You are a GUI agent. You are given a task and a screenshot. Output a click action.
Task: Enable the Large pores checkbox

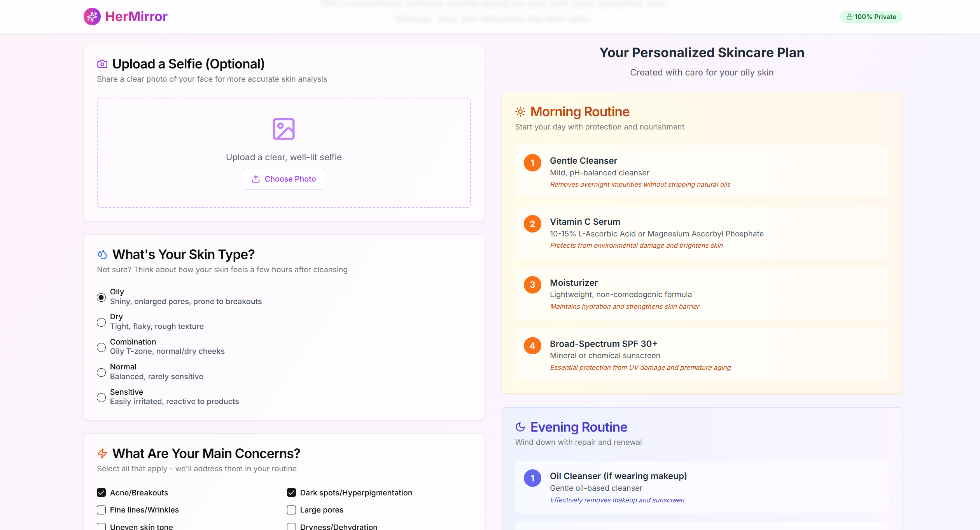[x=291, y=510]
